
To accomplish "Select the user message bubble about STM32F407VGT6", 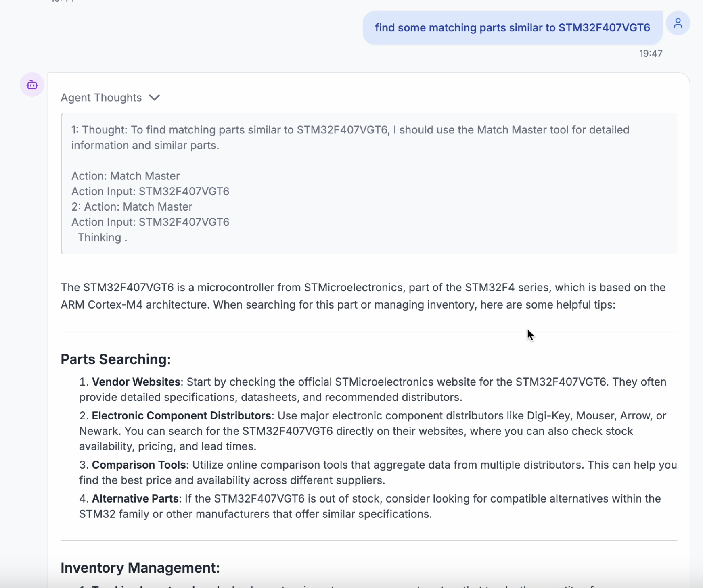I will pos(512,28).
